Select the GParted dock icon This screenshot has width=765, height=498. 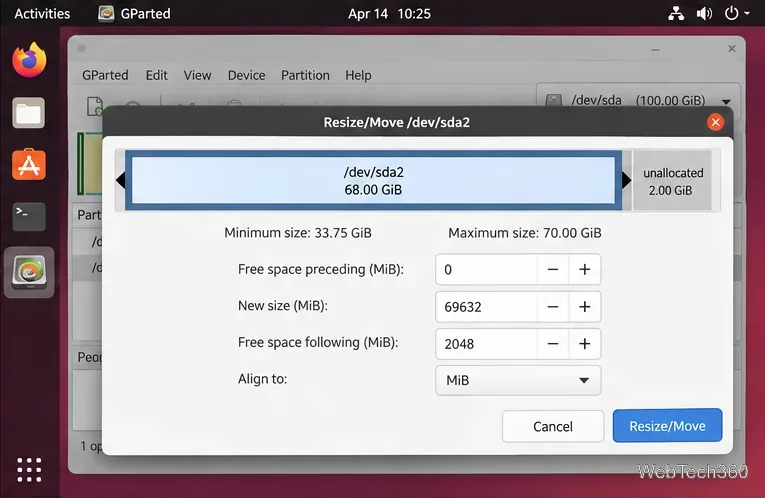click(29, 272)
